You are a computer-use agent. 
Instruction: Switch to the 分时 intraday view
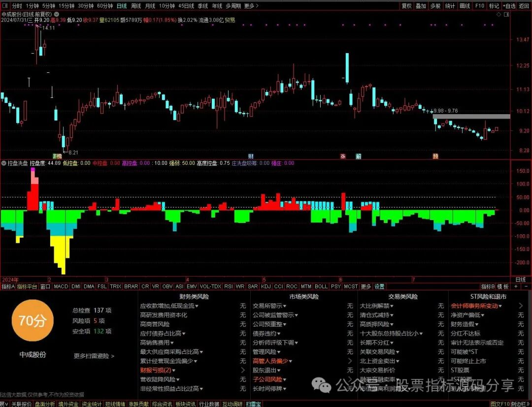(17, 6)
